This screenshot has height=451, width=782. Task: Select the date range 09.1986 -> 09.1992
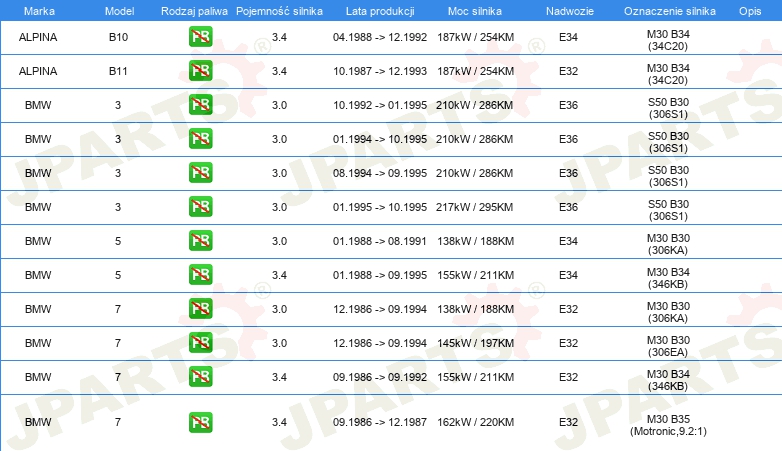tap(380, 376)
